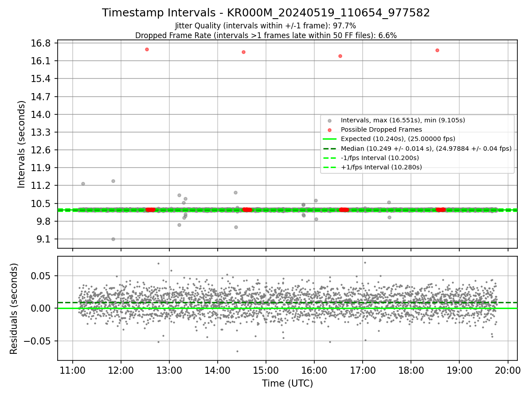The height and width of the screenshot is (399, 532).
Task: Click the red dropped-frame point near 16:30 at top
Action: tap(340, 56)
